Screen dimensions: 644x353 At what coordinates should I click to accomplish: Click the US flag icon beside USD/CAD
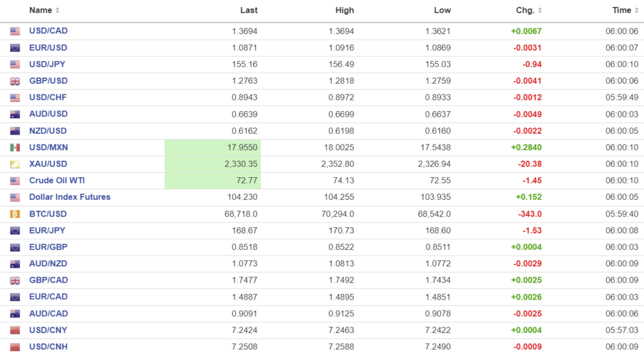click(15, 31)
